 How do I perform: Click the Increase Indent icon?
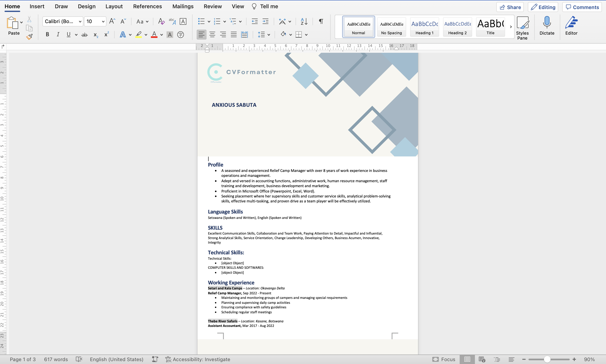click(266, 22)
